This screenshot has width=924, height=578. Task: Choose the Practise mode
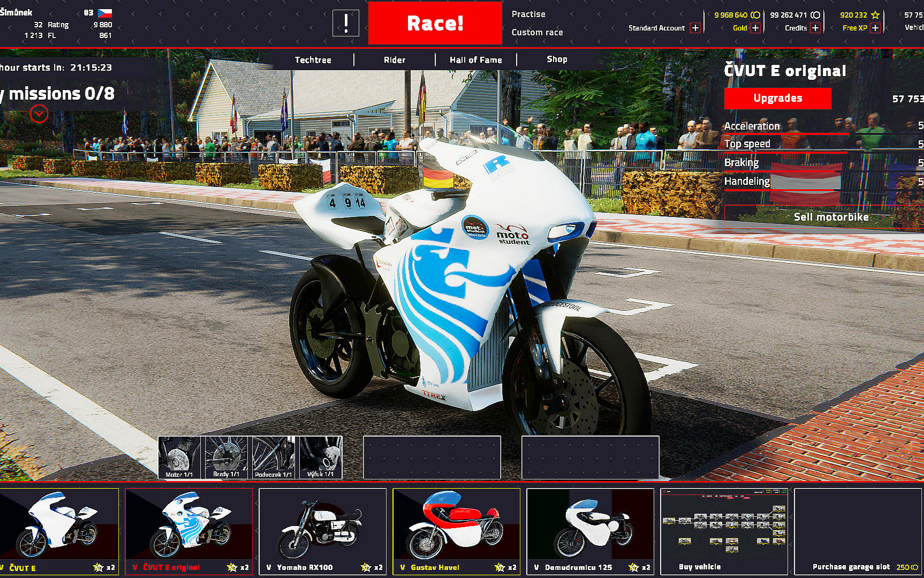[528, 14]
